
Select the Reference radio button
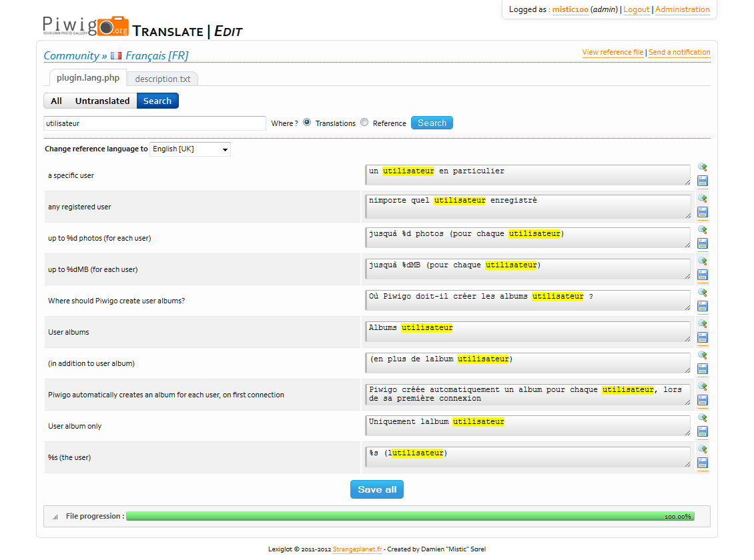pos(364,123)
